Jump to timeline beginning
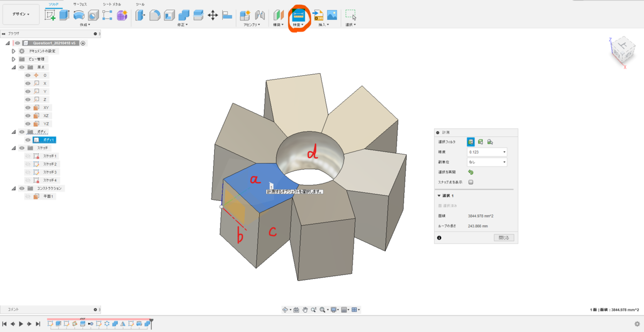The width and height of the screenshot is (644, 332). [4, 324]
